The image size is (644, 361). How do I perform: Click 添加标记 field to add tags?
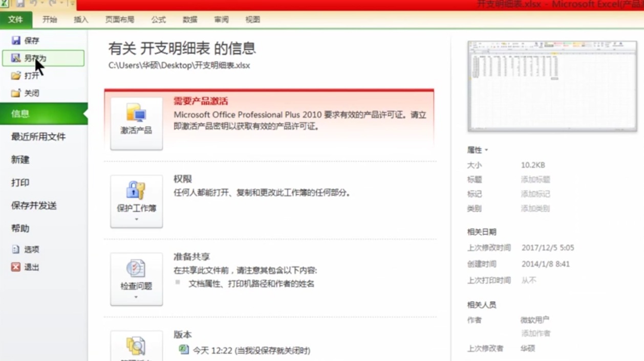535,194
